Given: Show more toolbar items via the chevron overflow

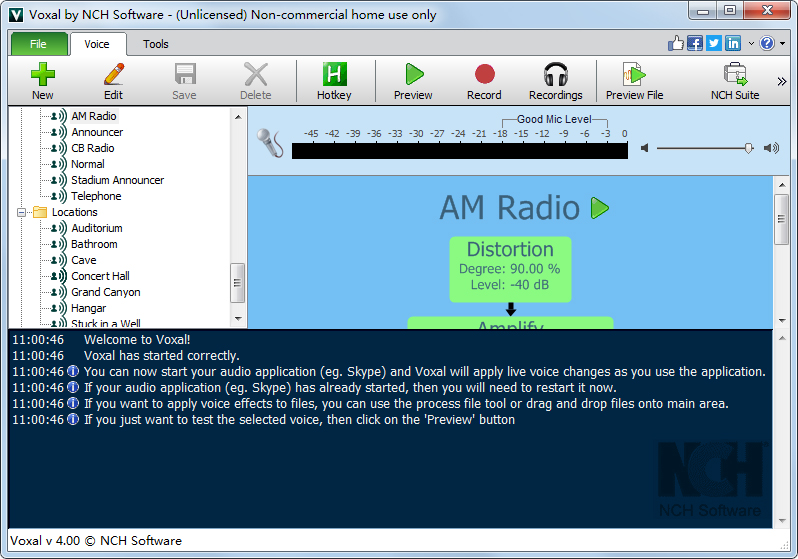Looking at the screenshot, I should point(782,81).
